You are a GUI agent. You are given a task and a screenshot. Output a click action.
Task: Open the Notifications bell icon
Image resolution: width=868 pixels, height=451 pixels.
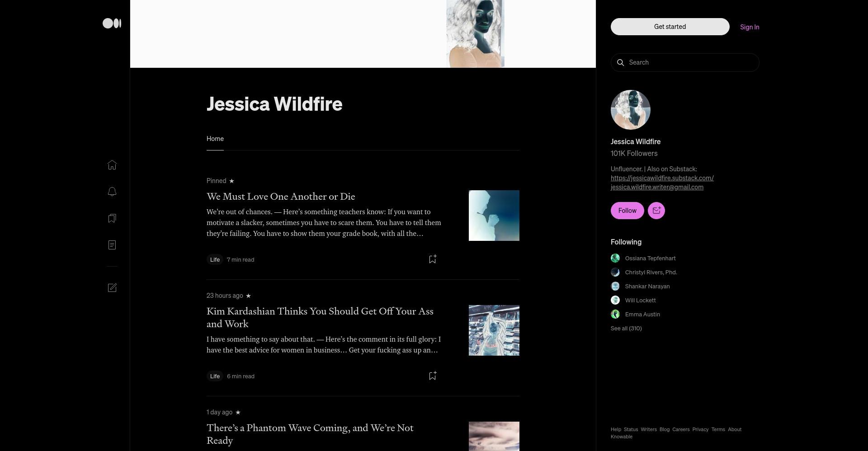coord(112,192)
